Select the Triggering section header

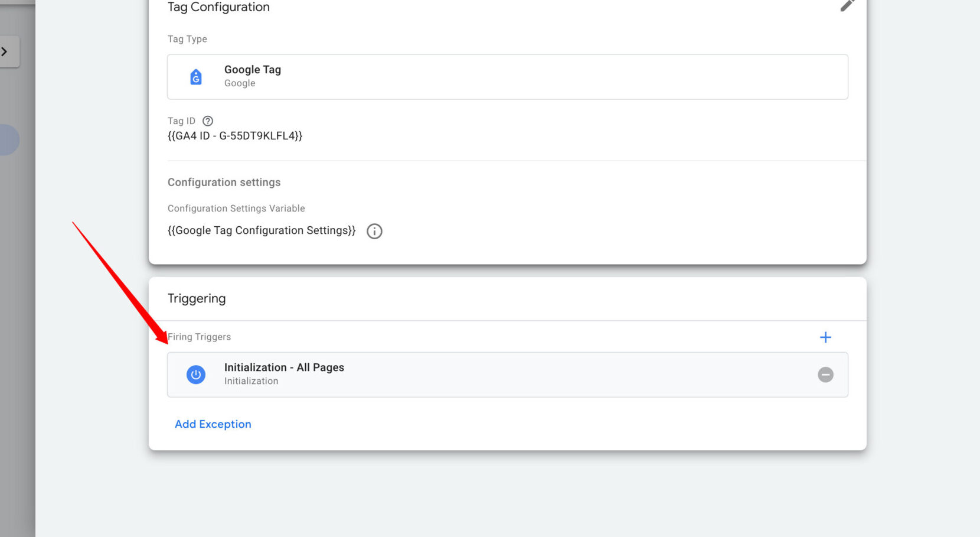click(x=197, y=298)
